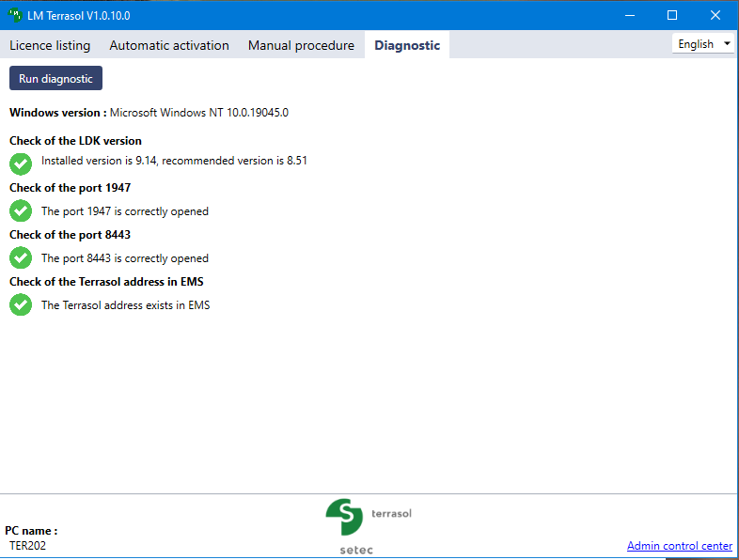Maximize the LM Terrasol window
Screen dimensions: 739x560
[672, 16]
